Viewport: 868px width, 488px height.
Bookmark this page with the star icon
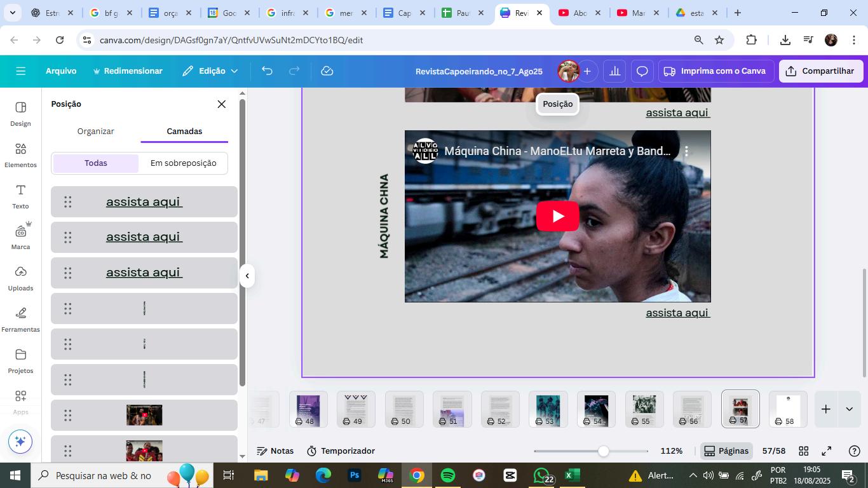coord(719,40)
